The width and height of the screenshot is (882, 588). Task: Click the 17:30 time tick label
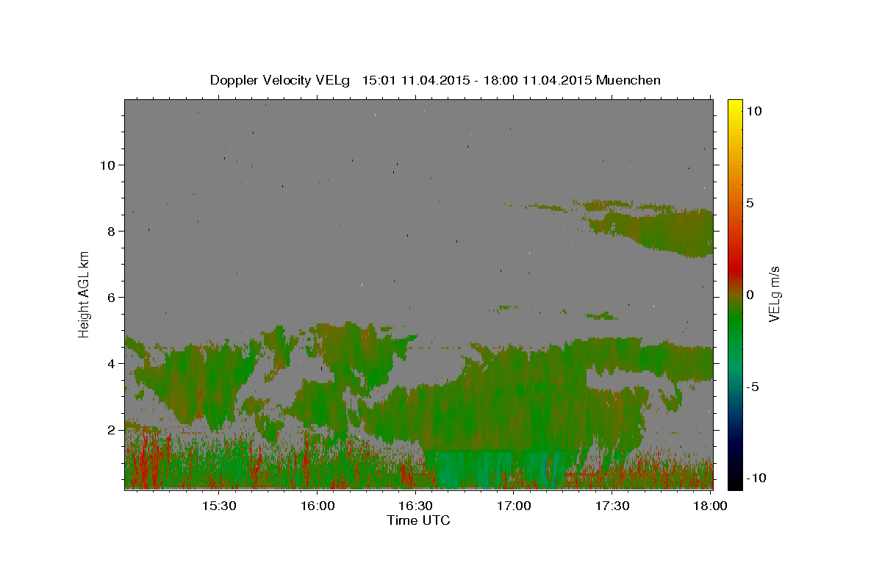coord(612,506)
